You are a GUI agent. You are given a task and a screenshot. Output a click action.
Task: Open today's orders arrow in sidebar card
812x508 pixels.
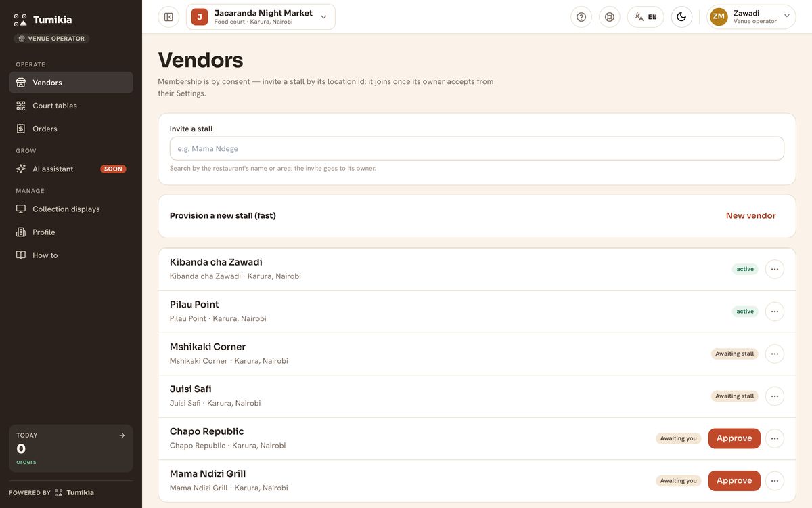[122, 436]
